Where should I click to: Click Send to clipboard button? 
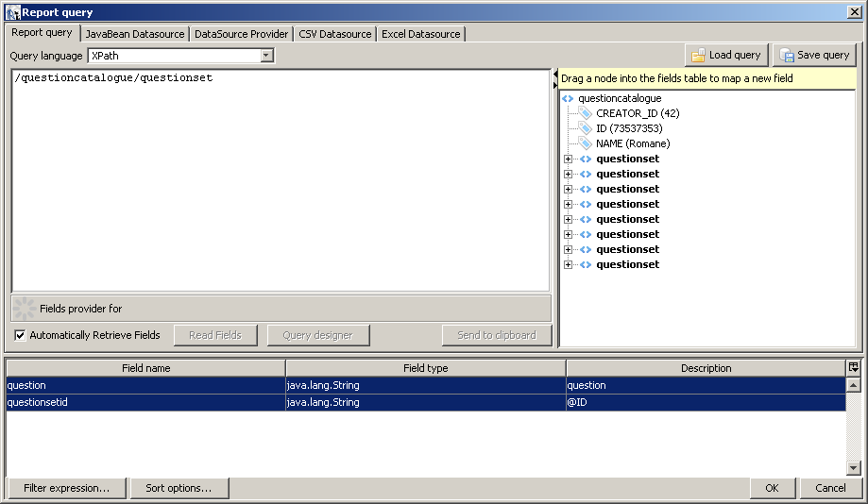497,335
